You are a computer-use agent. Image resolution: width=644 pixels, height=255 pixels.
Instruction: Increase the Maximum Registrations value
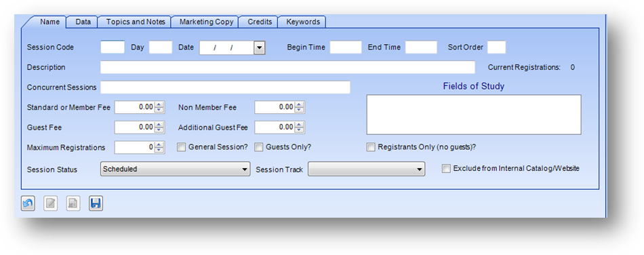pos(159,144)
